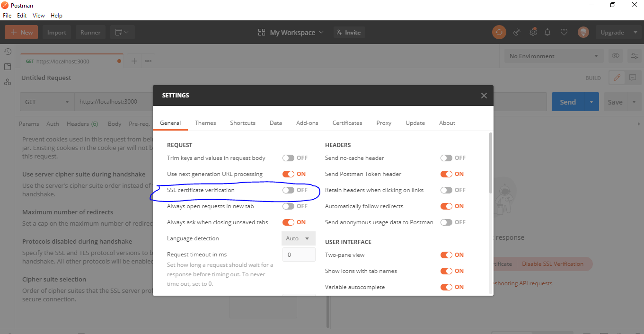Toggle Show icons with tab names

click(446, 271)
